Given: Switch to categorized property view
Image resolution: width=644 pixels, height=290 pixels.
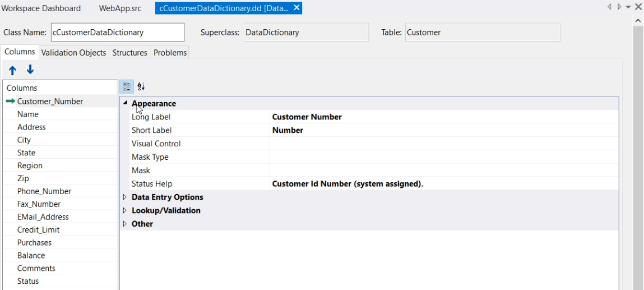Looking at the screenshot, I should point(127,86).
